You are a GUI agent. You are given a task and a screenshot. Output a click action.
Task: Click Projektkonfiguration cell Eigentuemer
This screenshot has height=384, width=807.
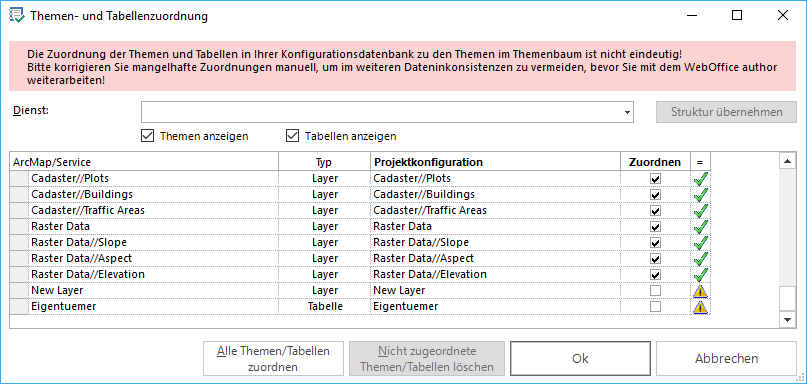coord(495,307)
